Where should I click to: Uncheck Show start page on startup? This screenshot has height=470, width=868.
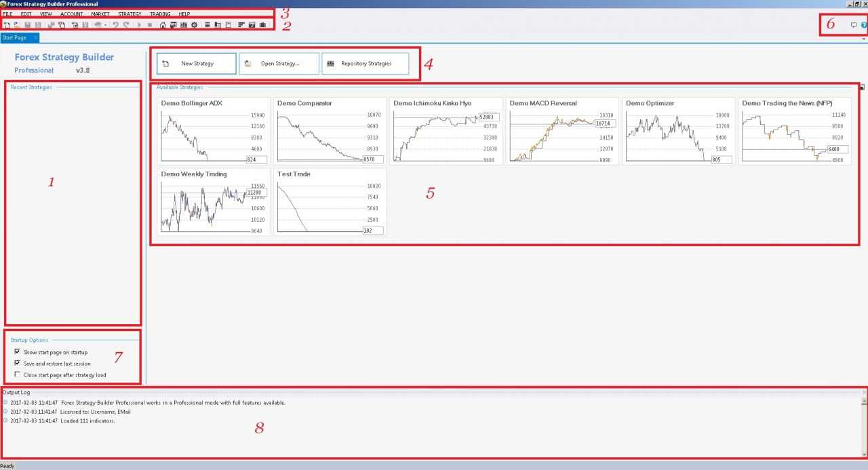click(17, 353)
